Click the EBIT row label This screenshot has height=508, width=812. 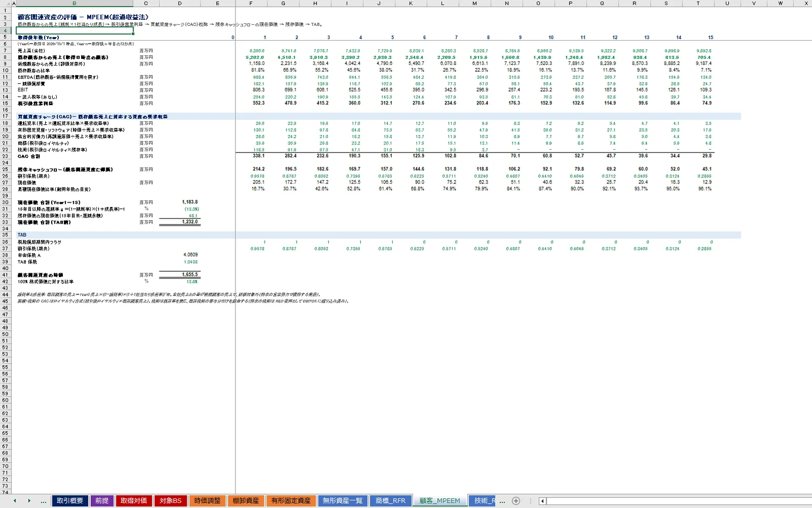(x=23, y=90)
